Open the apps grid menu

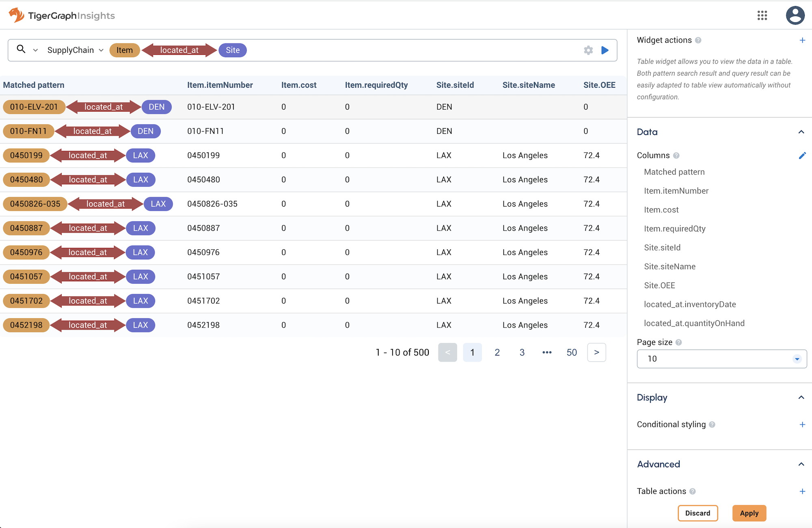coord(762,15)
